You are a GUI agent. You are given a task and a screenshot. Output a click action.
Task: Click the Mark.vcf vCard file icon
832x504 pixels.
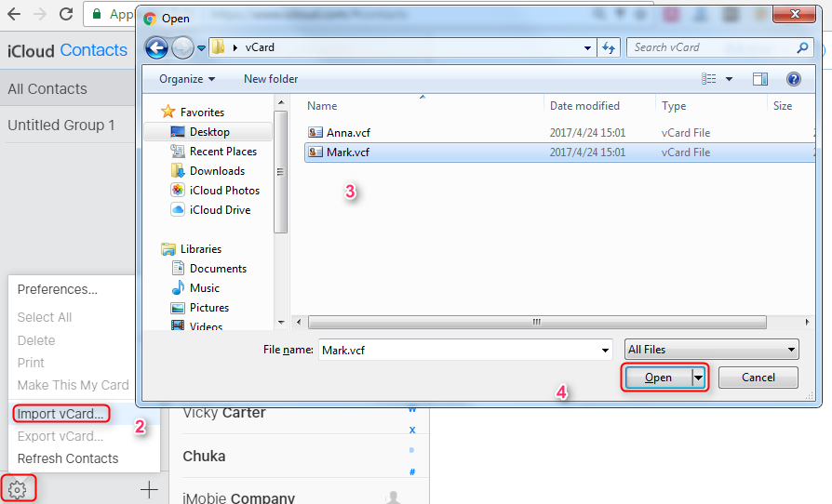pyautogui.click(x=315, y=153)
